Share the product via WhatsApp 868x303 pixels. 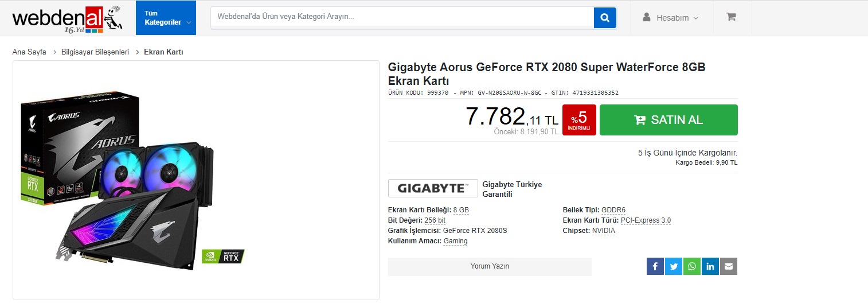692,266
